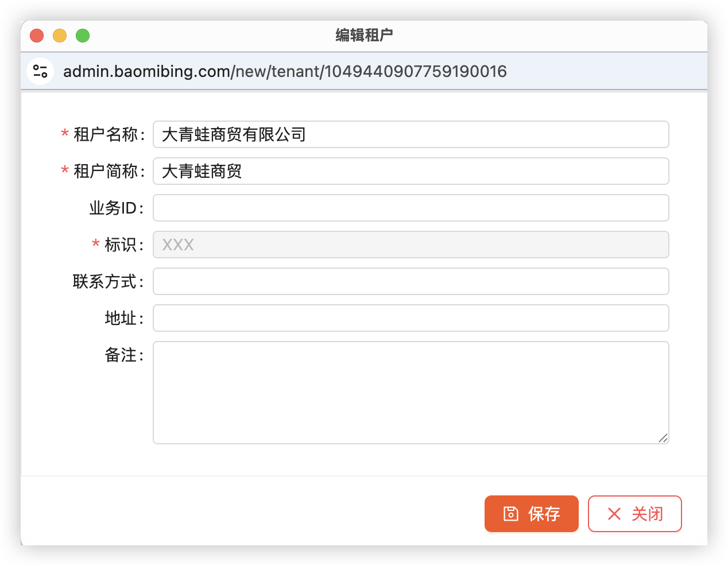Viewport: 728px width, 566px height.
Task: Click the 编辑租户 window title
Action: (x=364, y=35)
